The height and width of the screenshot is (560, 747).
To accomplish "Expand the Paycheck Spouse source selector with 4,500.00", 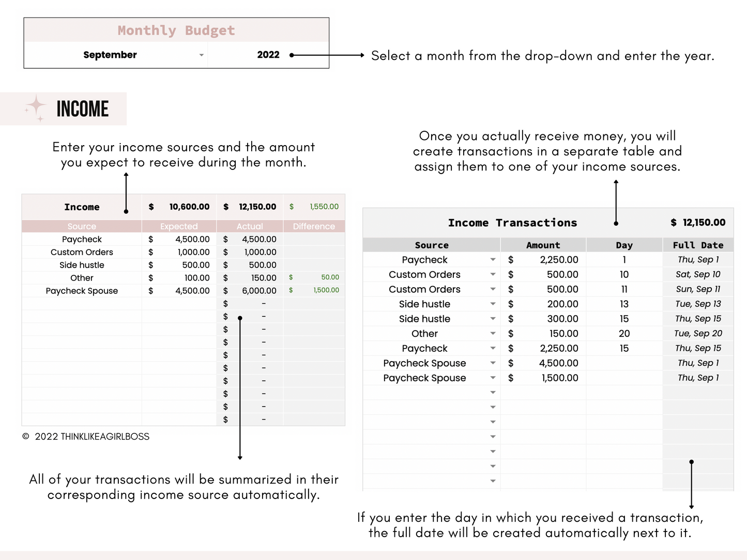I will (x=493, y=363).
